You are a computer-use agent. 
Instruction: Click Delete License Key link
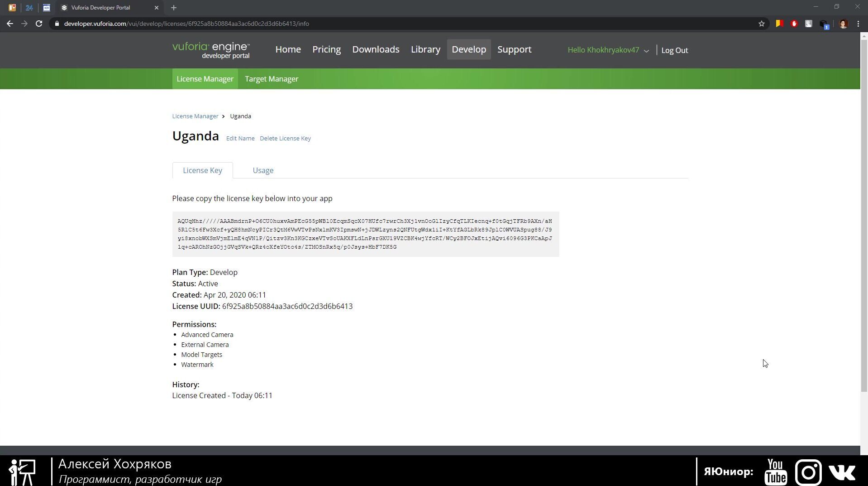(x=285, y=139)
